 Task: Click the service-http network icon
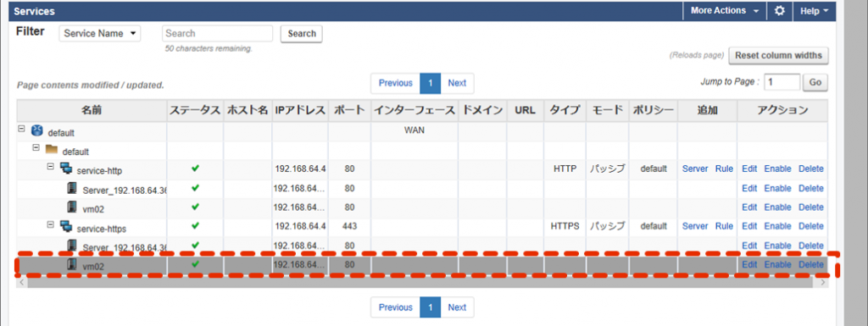coord(66,169)
